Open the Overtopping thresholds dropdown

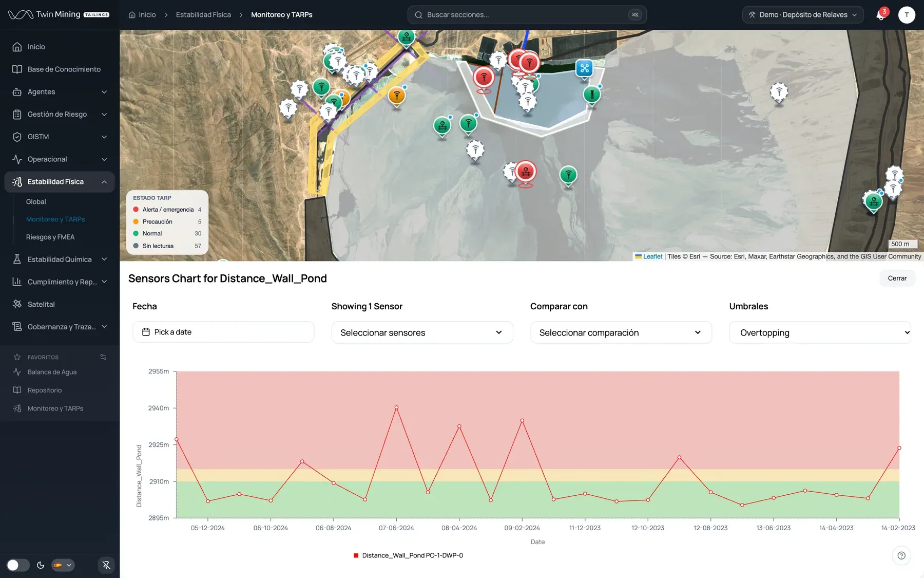tap(820, 332)
